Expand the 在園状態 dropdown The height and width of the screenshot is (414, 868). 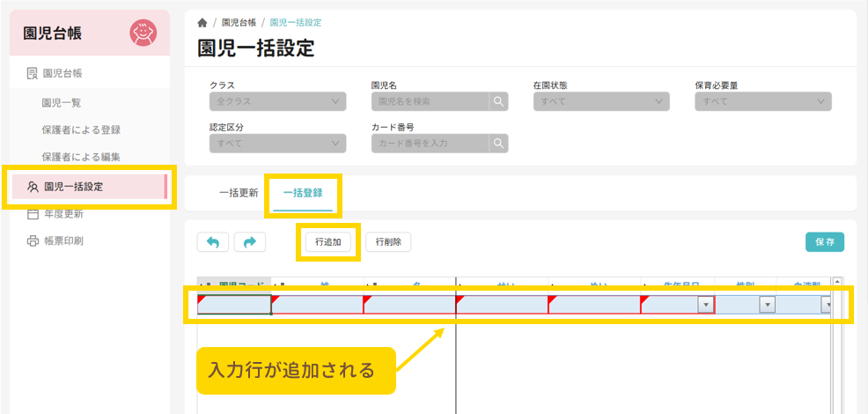pyautogui.click(x=601, y=101)
